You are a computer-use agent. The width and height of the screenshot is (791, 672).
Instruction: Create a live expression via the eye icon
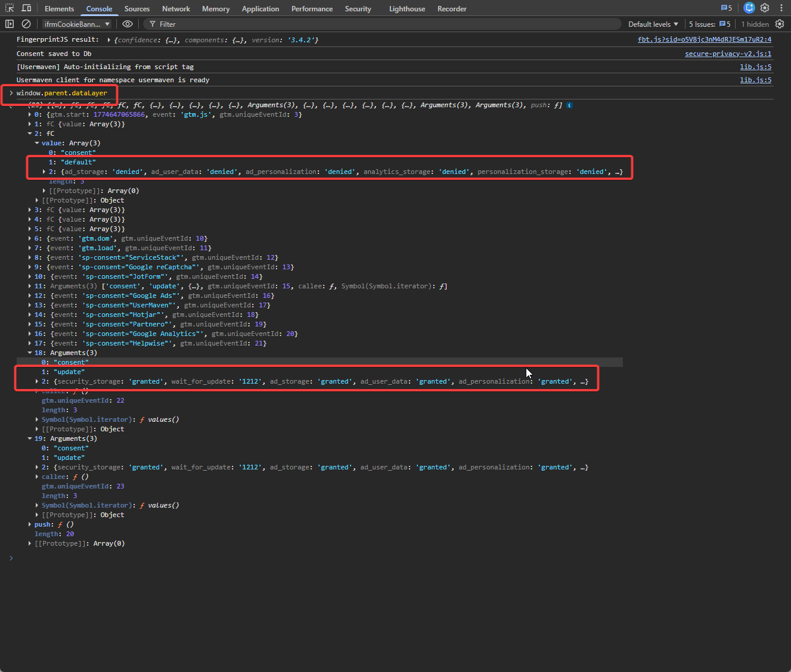pyautogui.click(x=127, y=24)
